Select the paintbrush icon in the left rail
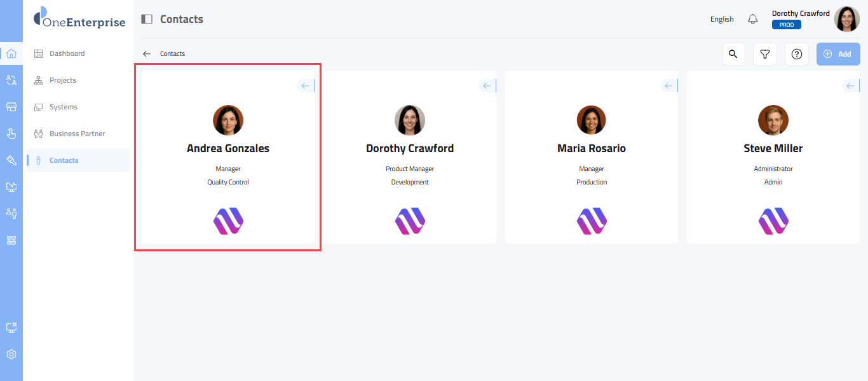 click(x=11, y=160)
